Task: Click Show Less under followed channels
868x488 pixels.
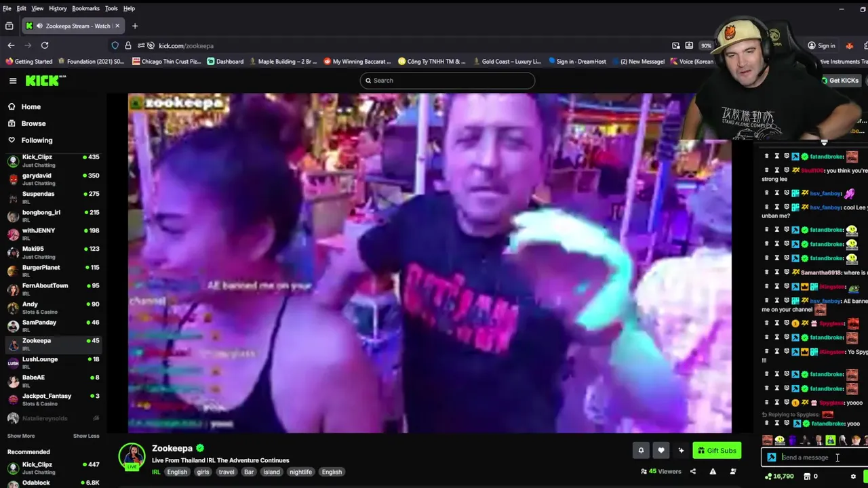Action: click(86, 436)
